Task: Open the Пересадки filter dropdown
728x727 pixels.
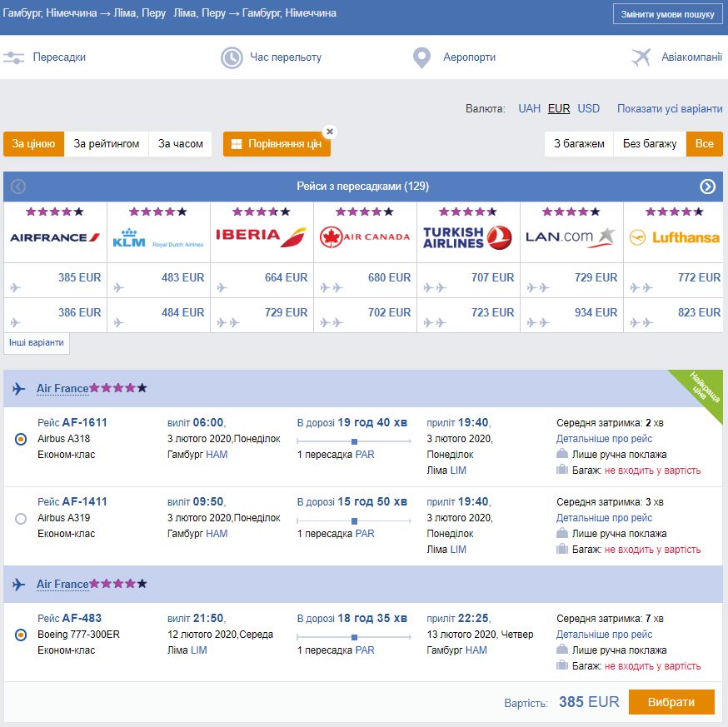Action: click(58, 57)
